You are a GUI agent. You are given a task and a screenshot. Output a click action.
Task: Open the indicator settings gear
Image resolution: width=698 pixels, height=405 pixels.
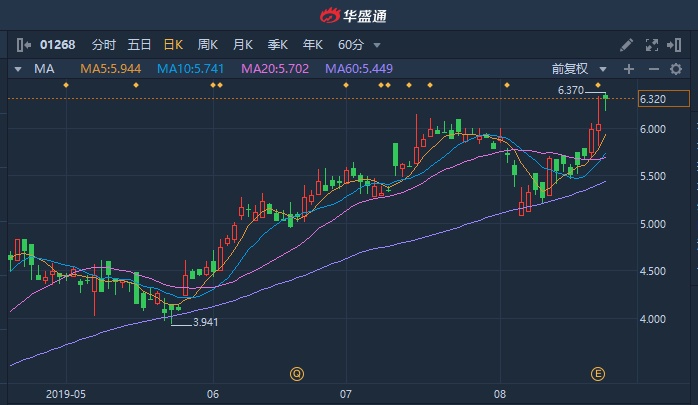(x=677, y=69)
